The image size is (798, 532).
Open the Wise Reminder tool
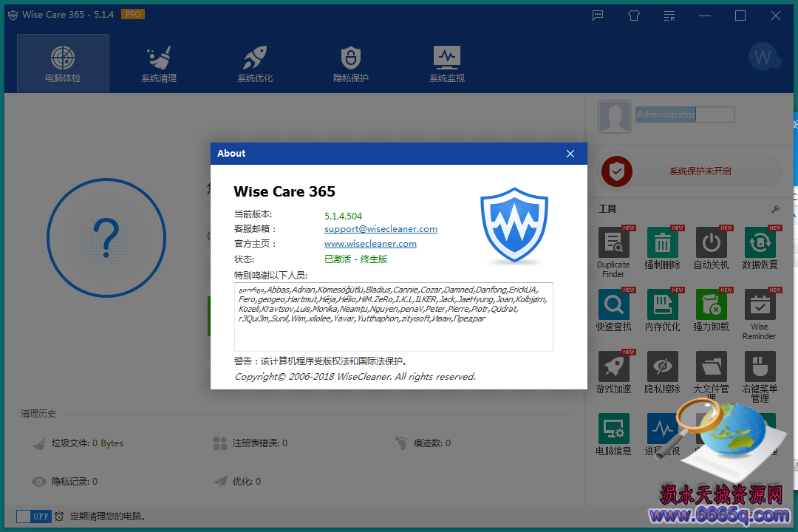pos(760,314)
